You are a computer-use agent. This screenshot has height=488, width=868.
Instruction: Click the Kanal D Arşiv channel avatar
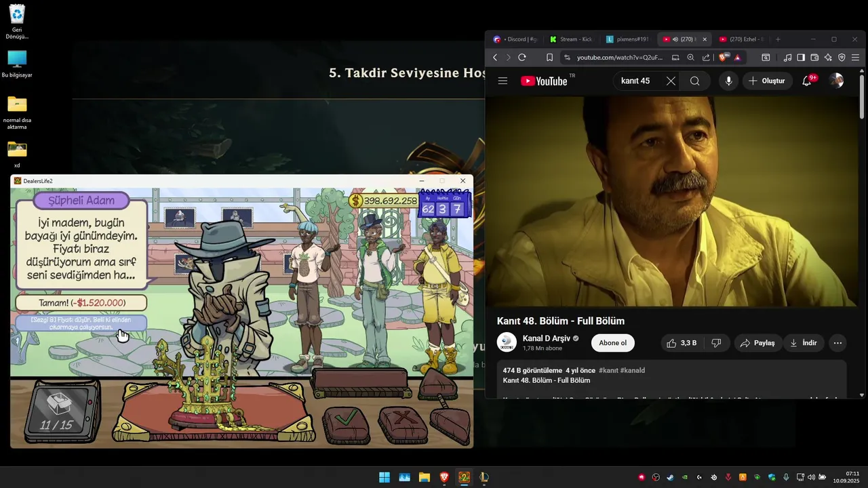(507, 343)
